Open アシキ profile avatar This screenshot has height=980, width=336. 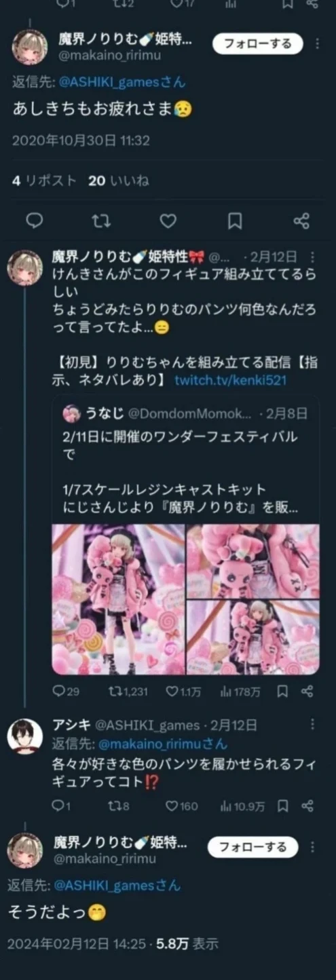[x=25, y=736]
